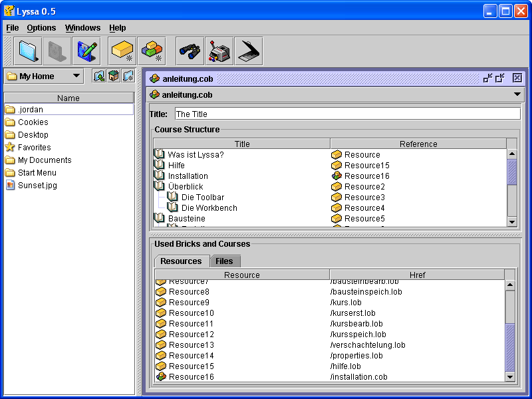The height and width of the screenshot is (399, 532).
Task: Click the /verschachtelung.lob href cell
Action: coord(418,344)
